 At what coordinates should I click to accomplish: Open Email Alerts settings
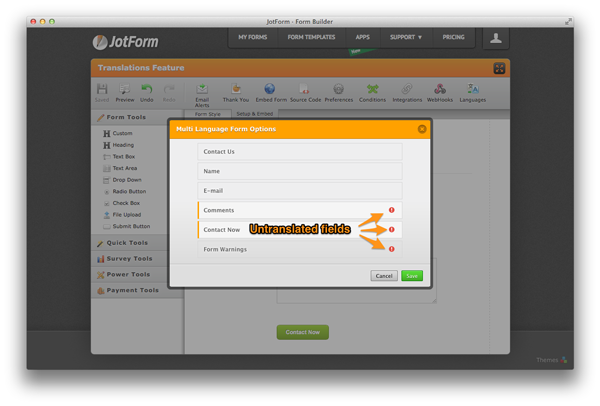click(202, 96)
